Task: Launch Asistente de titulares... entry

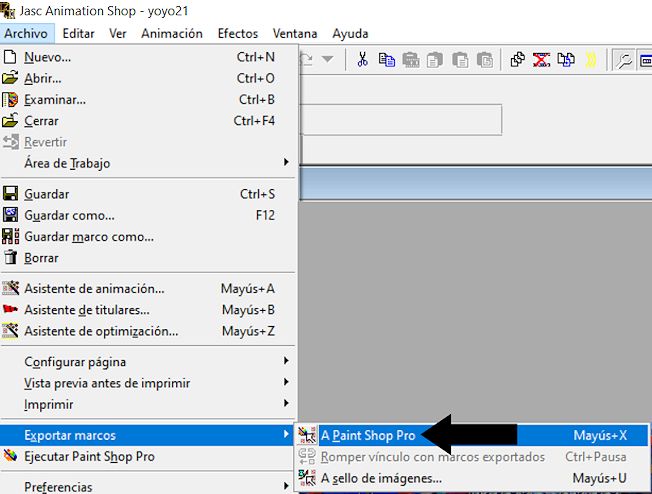Action: point(148,309)
